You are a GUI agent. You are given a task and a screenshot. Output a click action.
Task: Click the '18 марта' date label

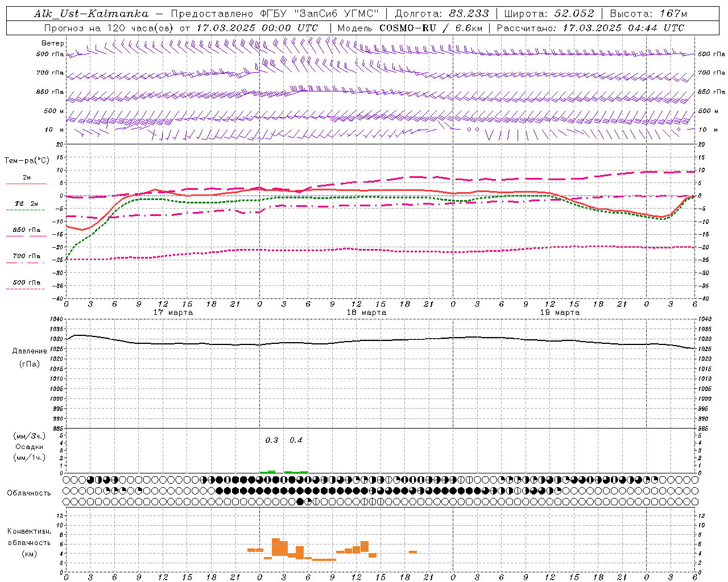[x=367, y=313]
